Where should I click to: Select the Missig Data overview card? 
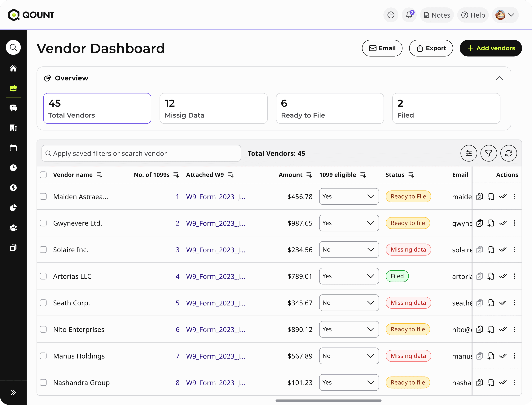point(213,109)
